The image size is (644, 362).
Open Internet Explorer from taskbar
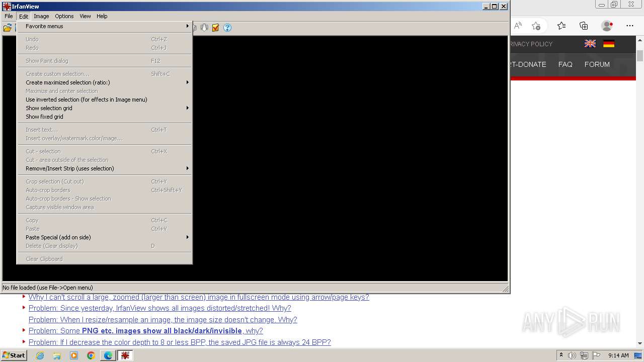pyautogui.click(x=40, y=355)
